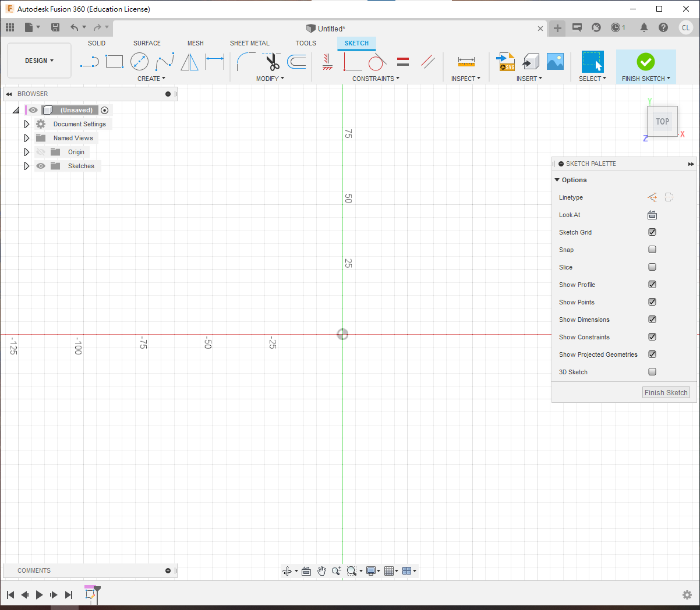The height and width of the screenshot is (610, 700).
Task: Click the TOP face of the ViewCube
Action: 662,122
